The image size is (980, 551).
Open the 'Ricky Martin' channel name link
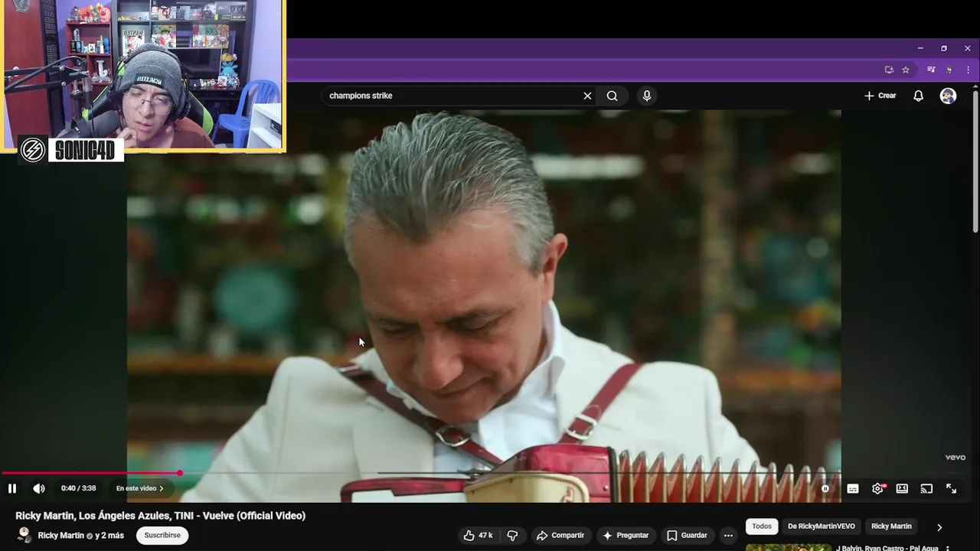(61, 536)
